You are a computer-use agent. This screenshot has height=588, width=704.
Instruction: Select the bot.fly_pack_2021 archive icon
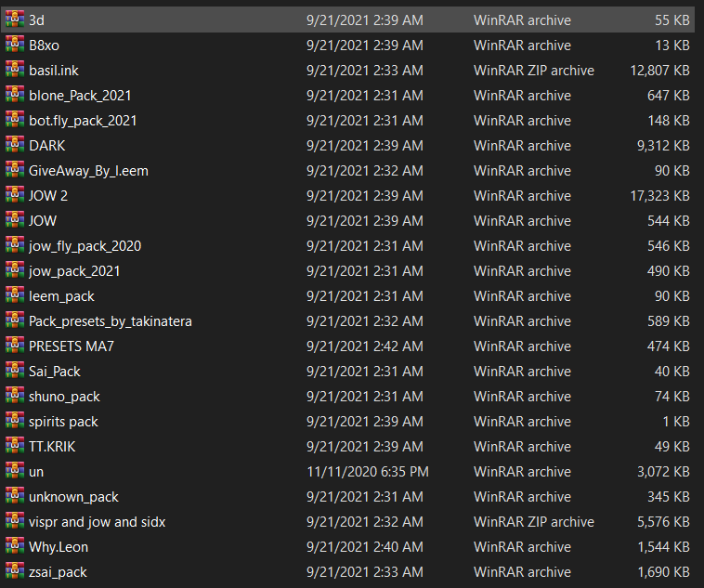coord(15,120)
